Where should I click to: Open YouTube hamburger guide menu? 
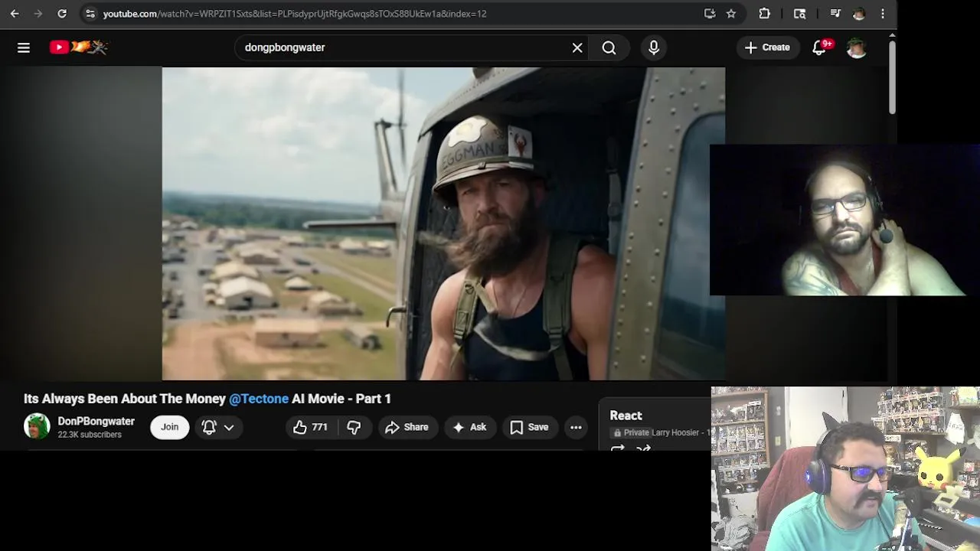[24, 47]
